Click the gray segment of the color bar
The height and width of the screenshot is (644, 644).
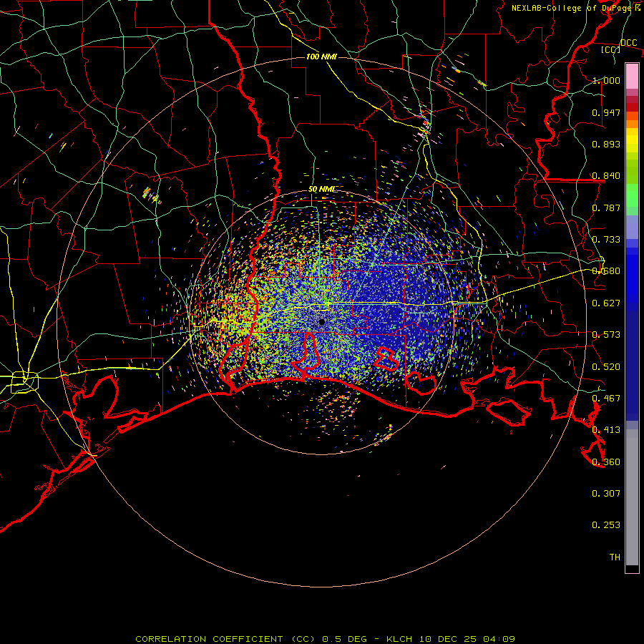(x=632, y=497)
